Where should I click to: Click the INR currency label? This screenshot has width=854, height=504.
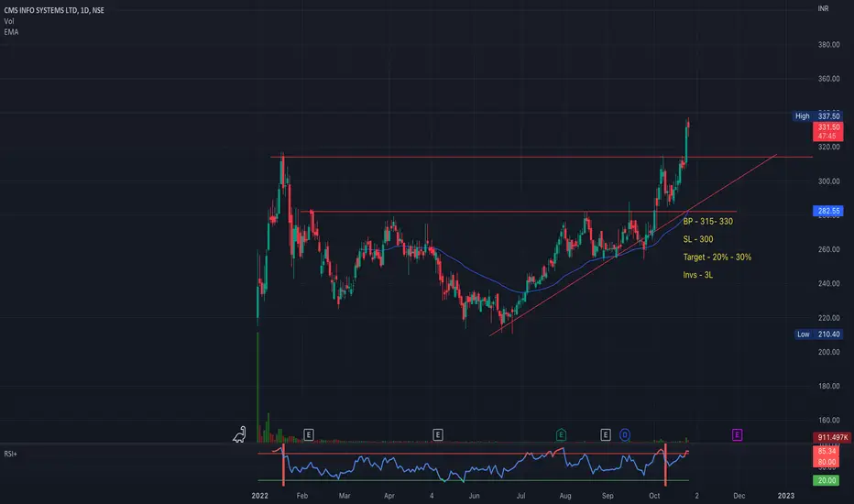(x=823, y=9)
